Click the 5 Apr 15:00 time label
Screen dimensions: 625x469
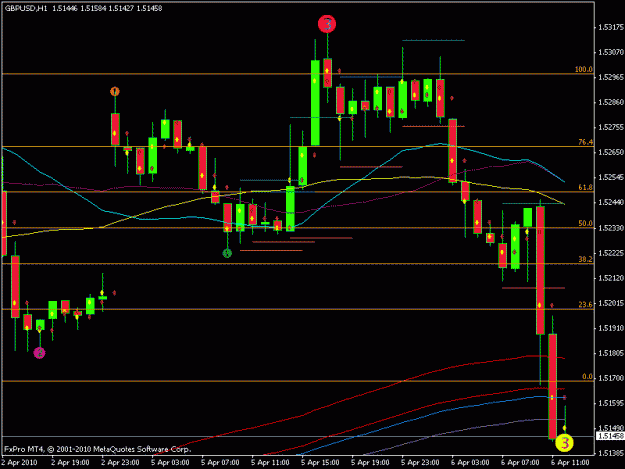[x=320, y=463]
